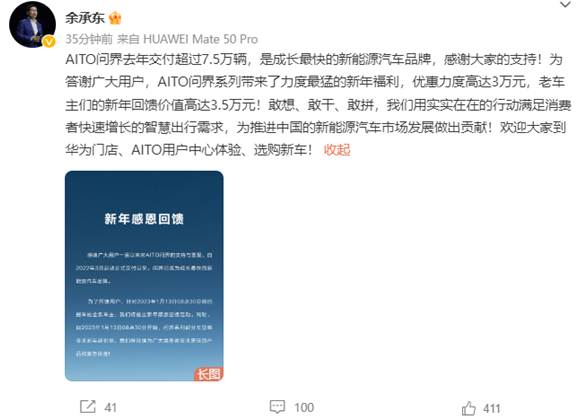Click the like count 411
The image size is (587, 418).
pyautogui.click(x=492, y=408)
